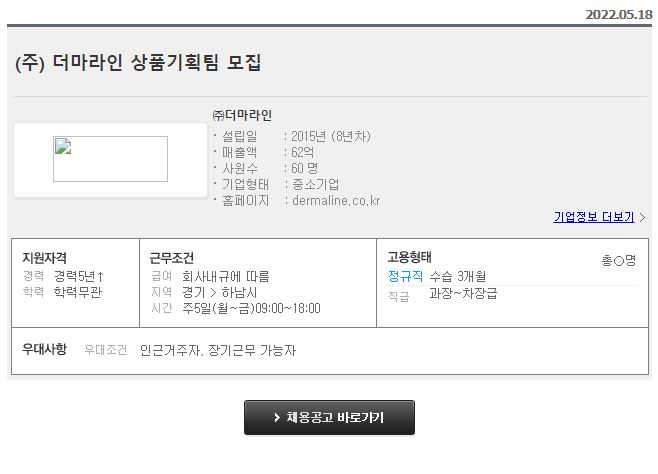
Task: Open the 기업정보 더보기 link
Action: click(594, 217)
